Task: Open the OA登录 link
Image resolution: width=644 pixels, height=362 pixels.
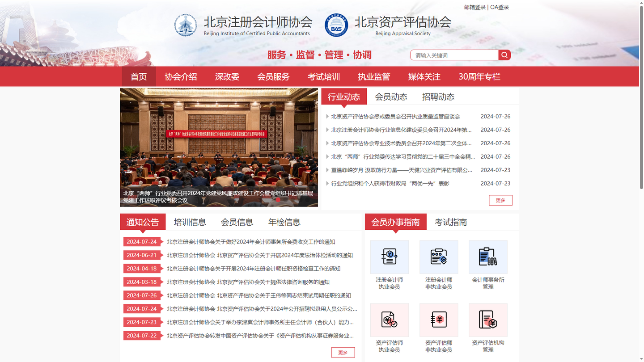Action: 500,7
